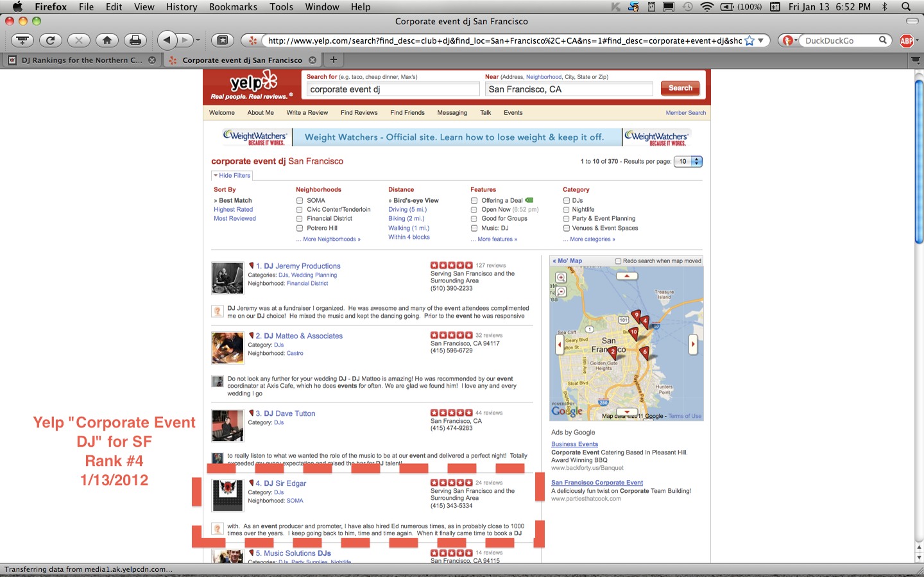Check the Financial District filter
The height and width of the screenshot is (577, 924).
(300, 218)
